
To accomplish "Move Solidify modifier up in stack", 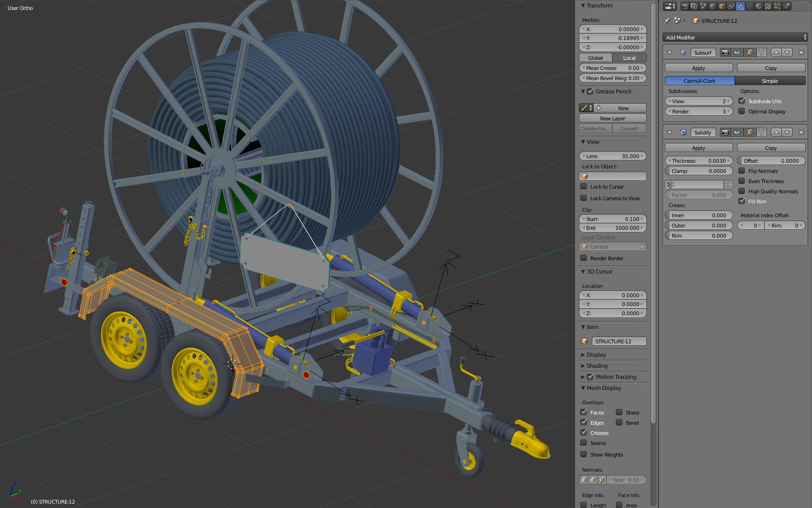I will tap(776, 133).
